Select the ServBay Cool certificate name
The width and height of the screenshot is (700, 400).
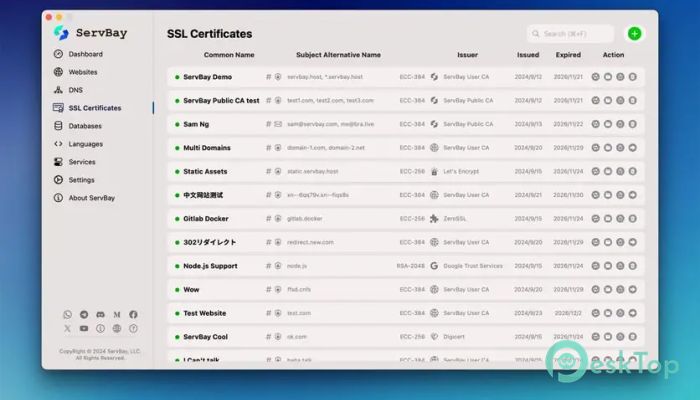click(205, 337)
